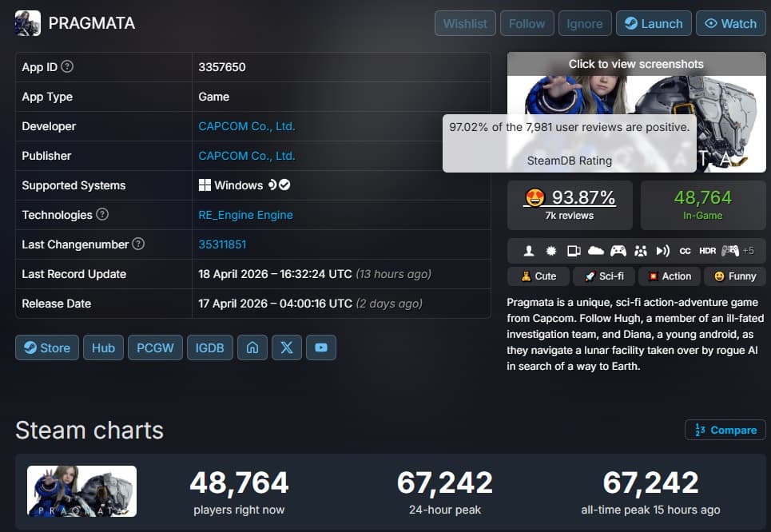Image resolution: width=771 pixels, height=532 pixels.
Task: Click the Steam Achievements starburst icon
Action: (x=550, y=251)
